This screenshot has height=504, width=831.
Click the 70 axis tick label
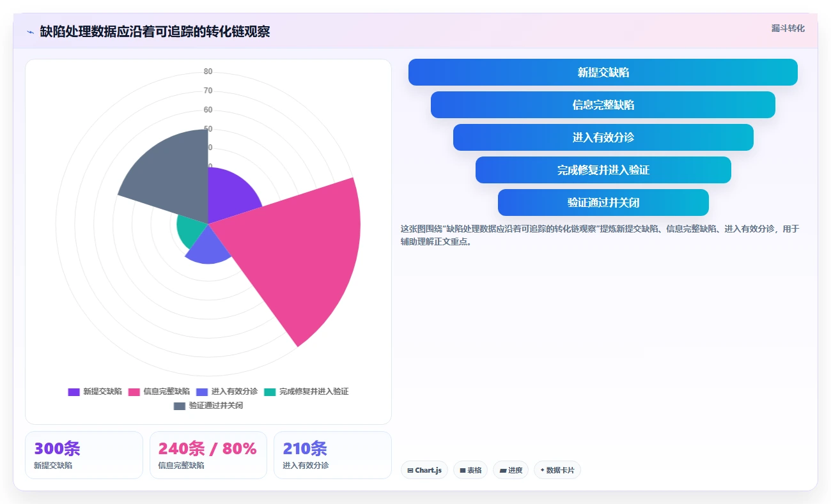(208, 91)
